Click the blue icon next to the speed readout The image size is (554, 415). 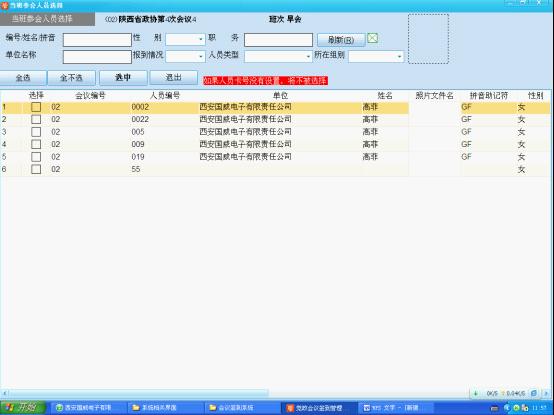(x=534, y=393)
